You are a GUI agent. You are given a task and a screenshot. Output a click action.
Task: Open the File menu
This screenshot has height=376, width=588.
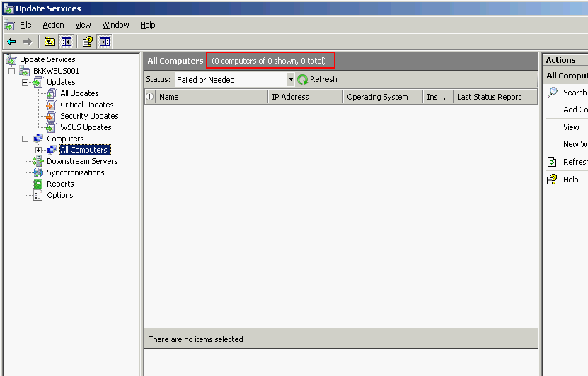pyautogui.click(x=25, y=25)
